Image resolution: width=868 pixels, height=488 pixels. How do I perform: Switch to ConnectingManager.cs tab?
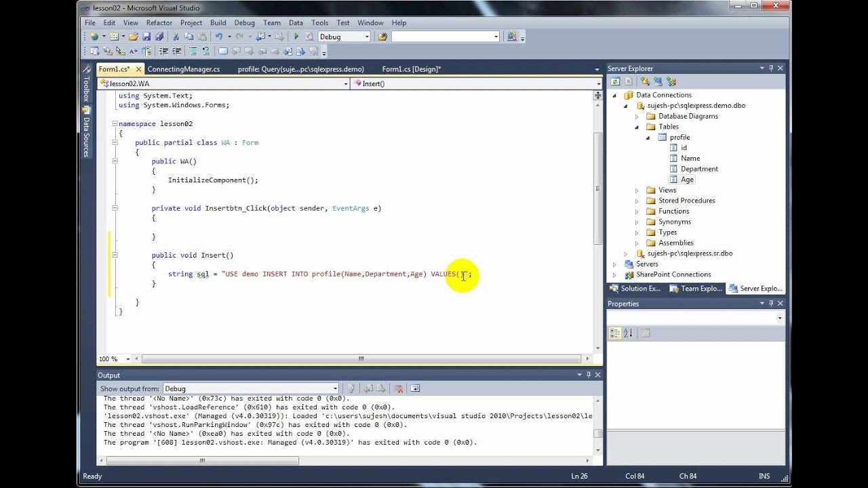(x=184, y=69)
